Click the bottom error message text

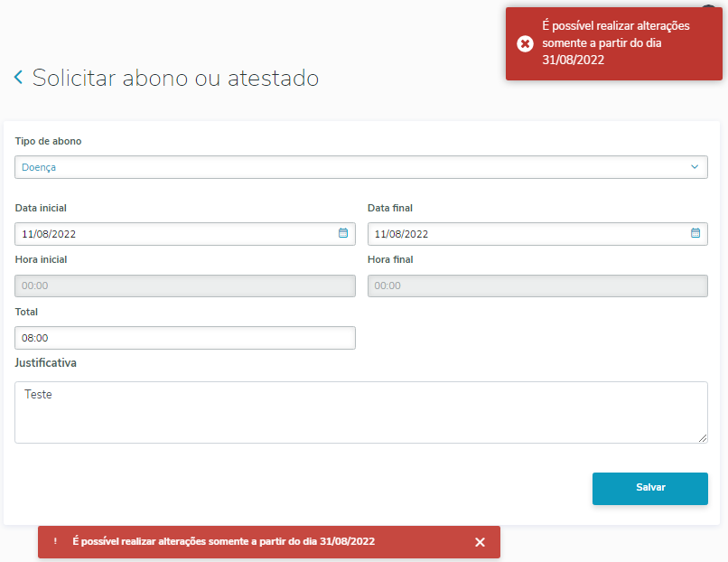223,541
